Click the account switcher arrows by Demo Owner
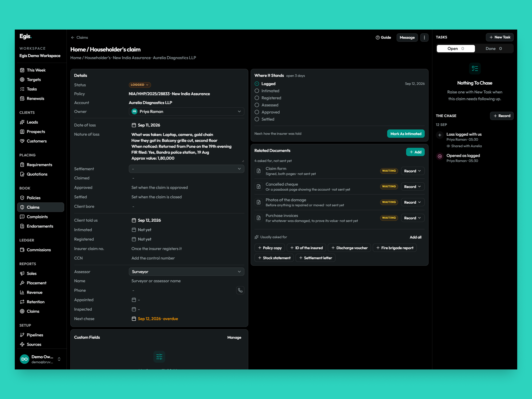This screenshot has width=532, height=399. pos(59,359)
